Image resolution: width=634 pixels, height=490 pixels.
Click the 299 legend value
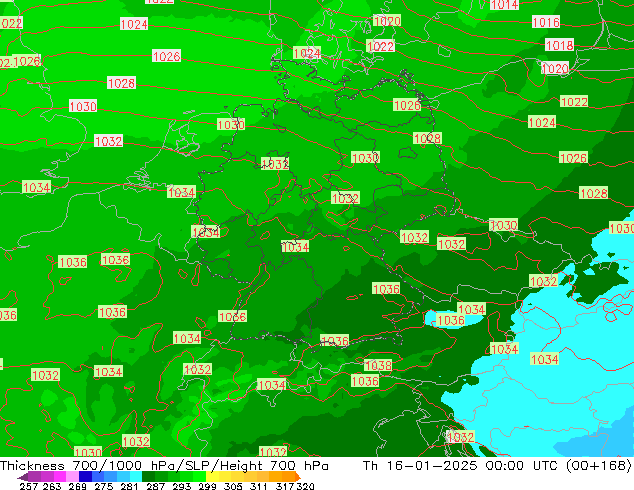click(207, 486)
